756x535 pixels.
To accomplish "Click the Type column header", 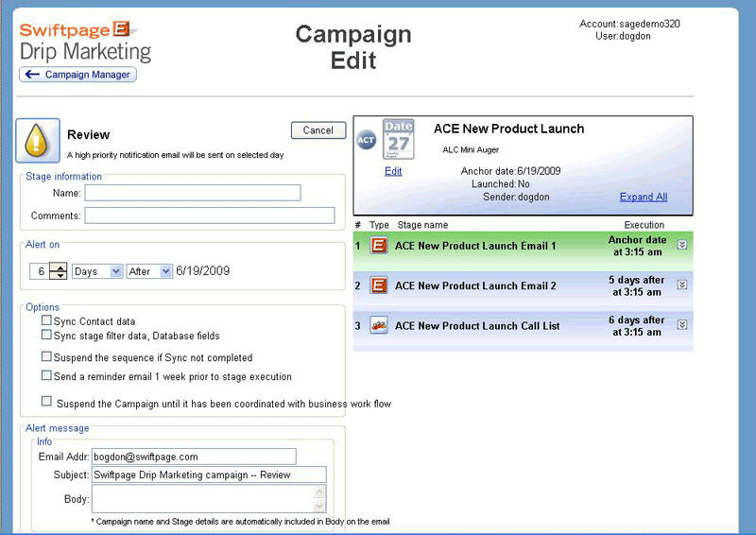I will 379,225.
